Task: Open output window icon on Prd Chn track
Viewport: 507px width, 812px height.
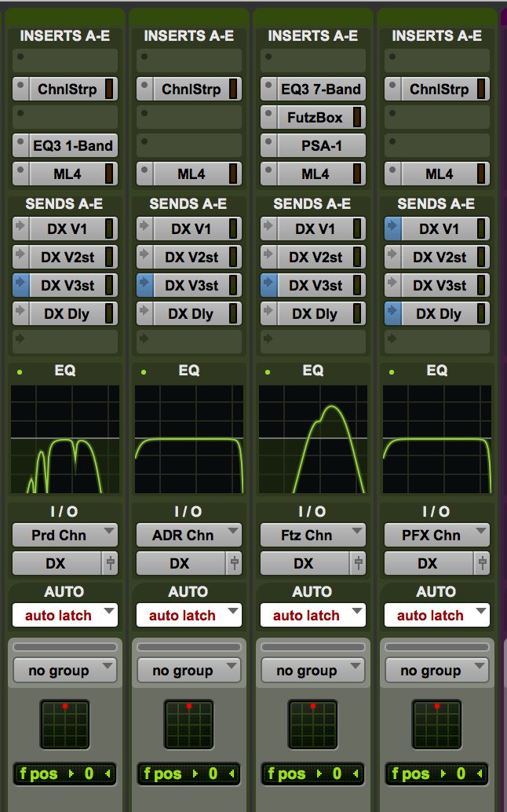Action: (110, 563)
